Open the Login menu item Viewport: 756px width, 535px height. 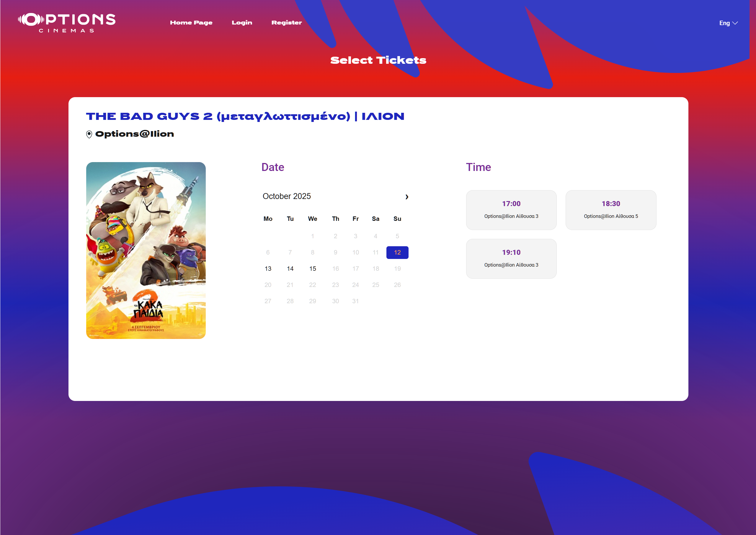click(241, 23)
